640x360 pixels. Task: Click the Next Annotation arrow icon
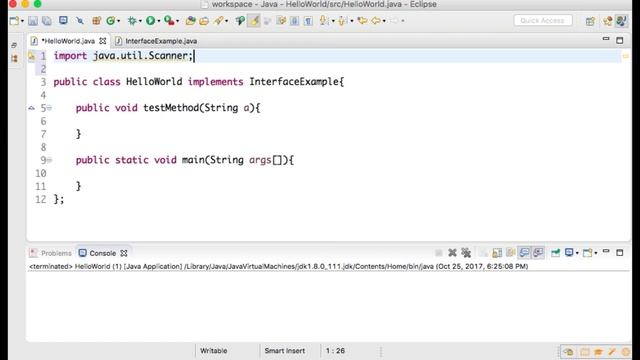tap(324, 20)
